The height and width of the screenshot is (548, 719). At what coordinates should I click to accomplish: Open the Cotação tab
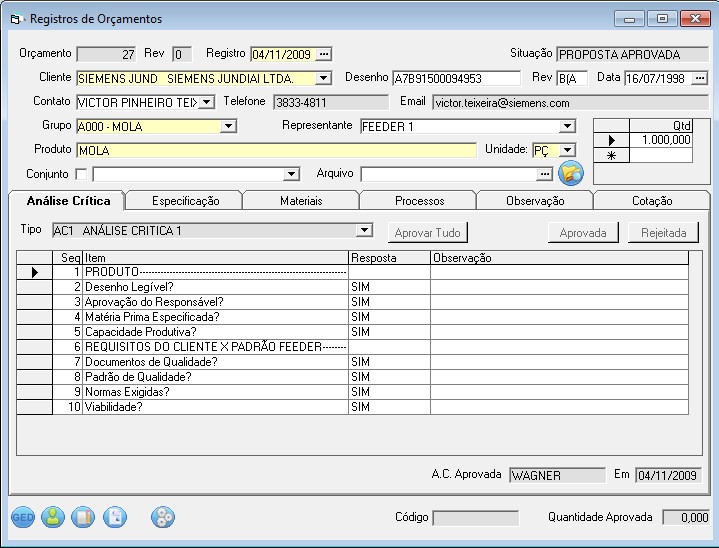click(x=652, y=201)
